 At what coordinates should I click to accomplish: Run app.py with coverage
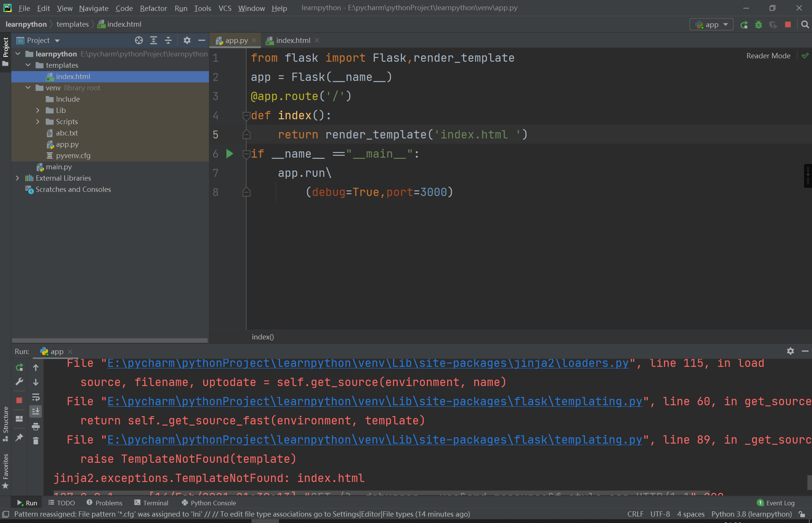773,24
